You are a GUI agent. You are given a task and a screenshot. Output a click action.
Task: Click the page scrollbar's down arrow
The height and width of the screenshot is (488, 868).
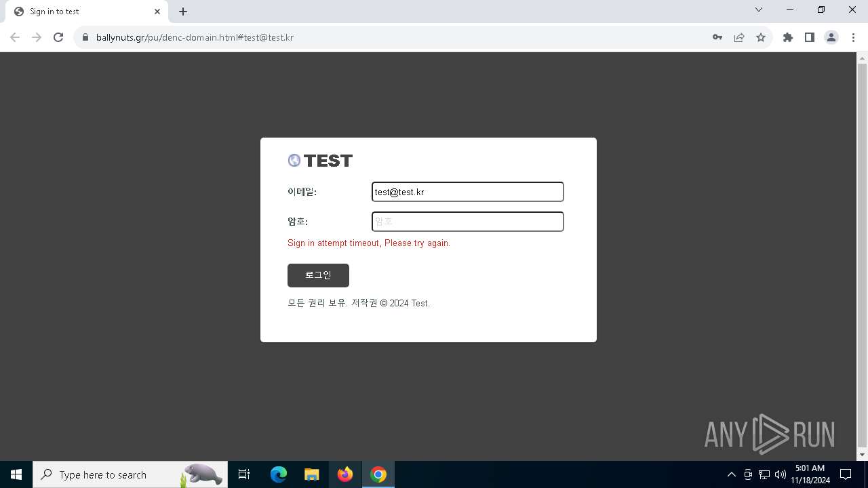(x=863, y=455)
